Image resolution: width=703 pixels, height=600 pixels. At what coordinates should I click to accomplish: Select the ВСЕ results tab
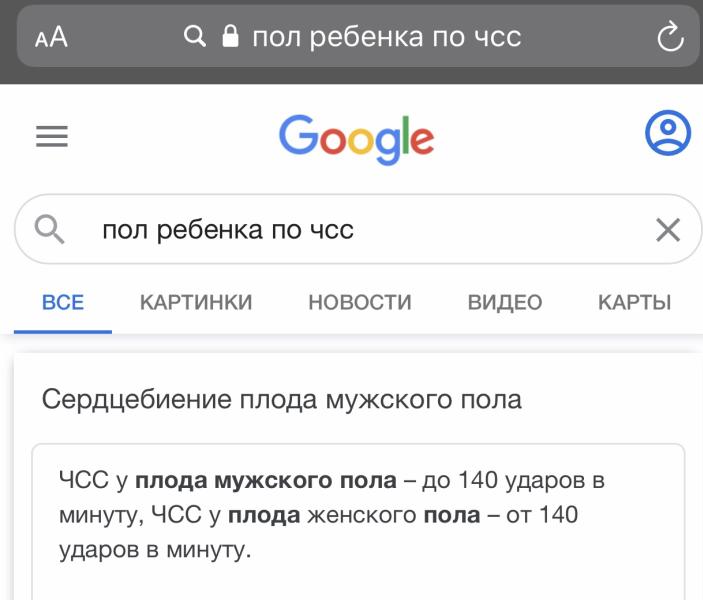(x=63, y=302)
